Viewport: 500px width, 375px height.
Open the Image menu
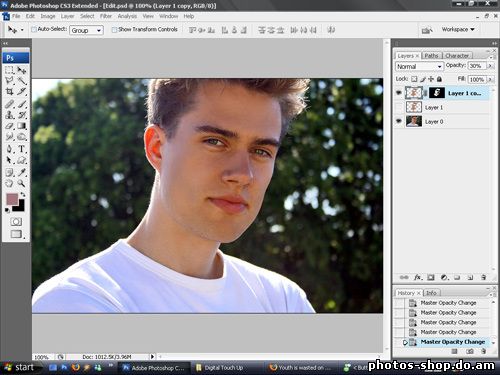point(48,16)
